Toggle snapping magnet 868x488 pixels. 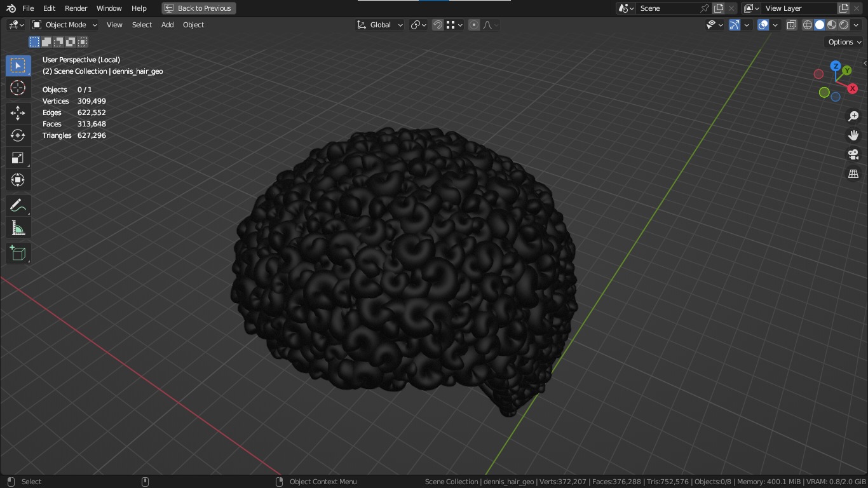coord(438,25)
